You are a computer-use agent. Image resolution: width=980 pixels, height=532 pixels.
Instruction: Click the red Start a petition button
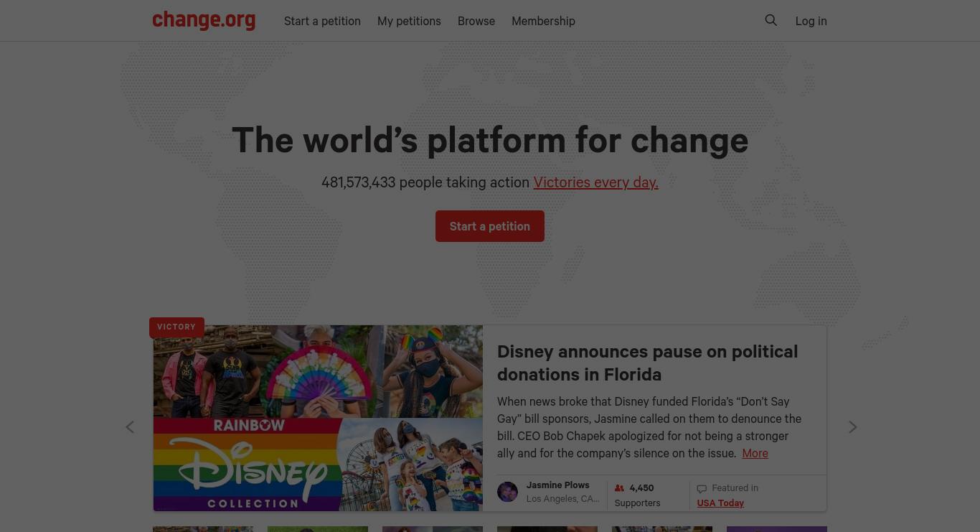[x=490, y=226]
